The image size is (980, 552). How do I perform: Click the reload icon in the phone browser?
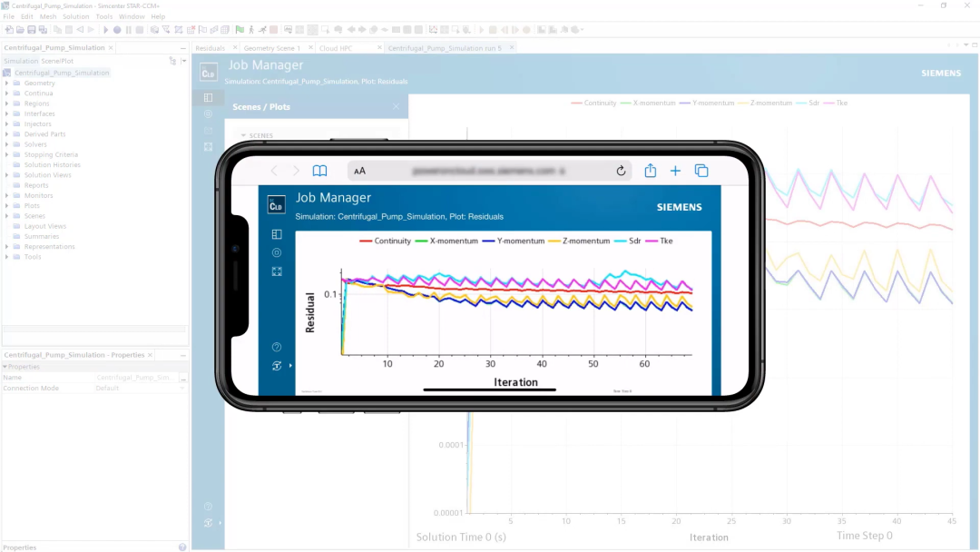[x=621, y=171]
